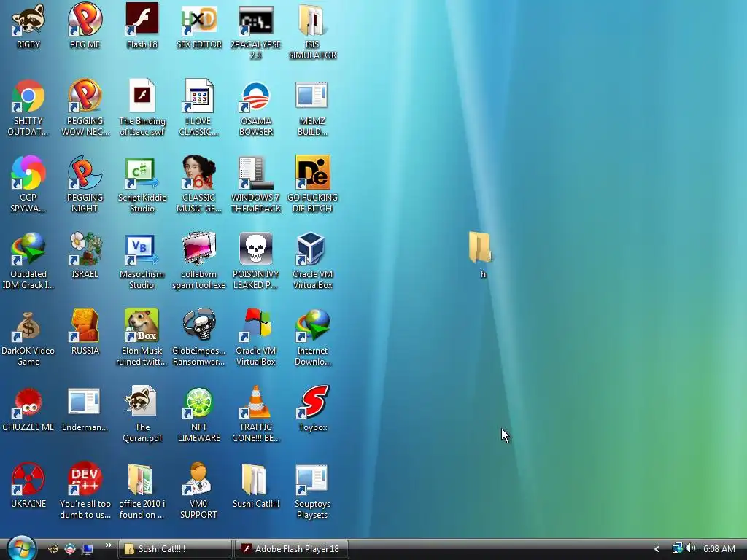The width and height of the screenshot is (747, 560).
Task: Open the volume speaker tray icon
Action: pyautogui.click(x=690, y=548)
